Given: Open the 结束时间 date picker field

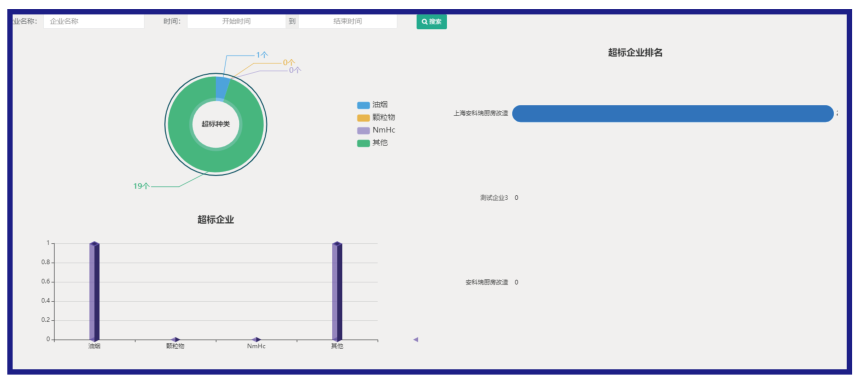Looking at the screenshot, I should (347, 21).
